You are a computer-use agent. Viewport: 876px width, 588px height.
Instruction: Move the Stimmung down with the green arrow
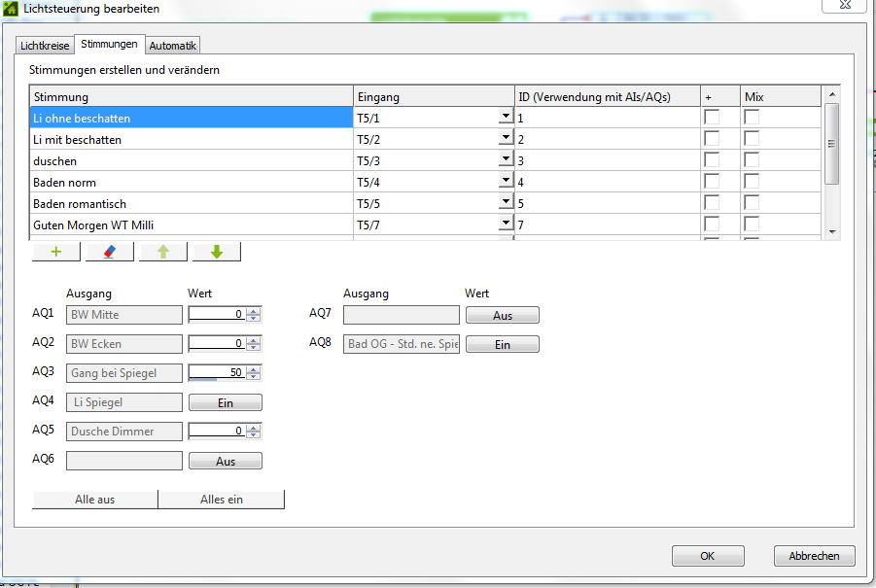[x=217, y=252]
